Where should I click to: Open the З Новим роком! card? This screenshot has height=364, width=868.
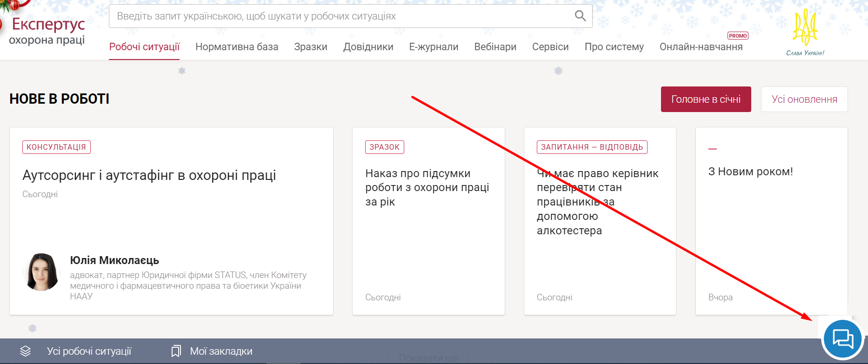click(750, 172)
